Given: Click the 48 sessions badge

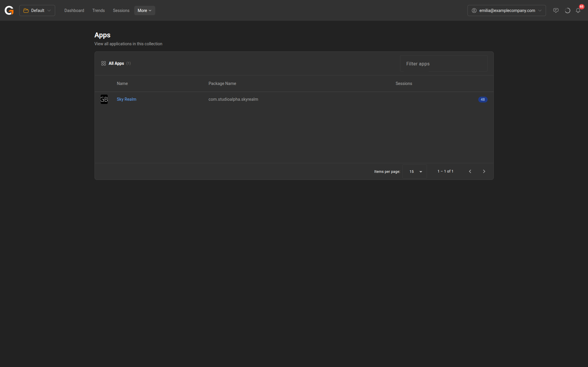Looking at the screenshot, I should pyautogui.click(x=483, y=100).
